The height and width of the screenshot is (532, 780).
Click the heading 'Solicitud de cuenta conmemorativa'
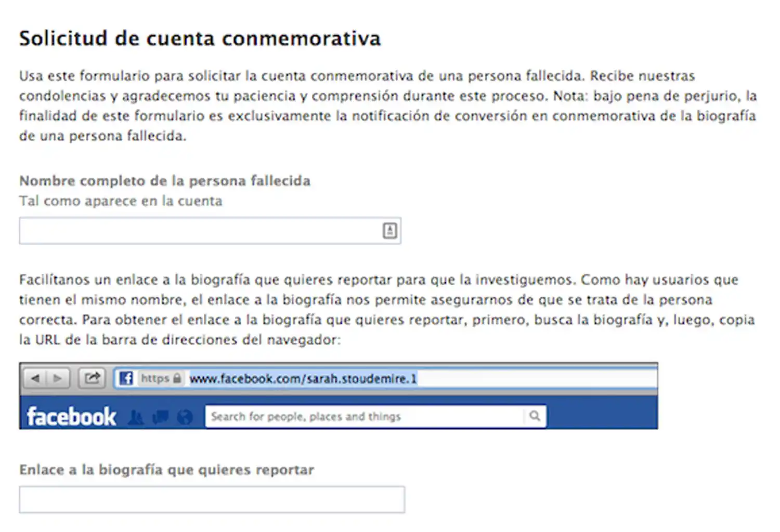point(200,38)
